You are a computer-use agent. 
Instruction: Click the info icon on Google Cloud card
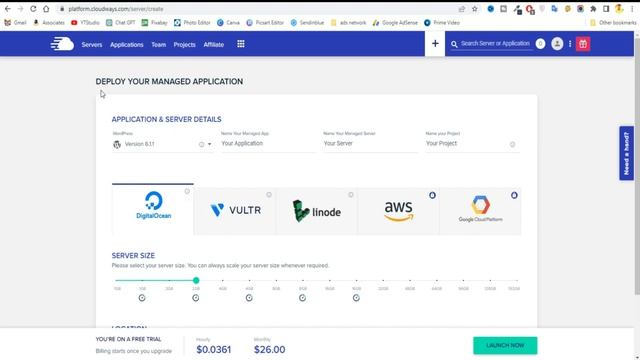[x=514, y=195]
